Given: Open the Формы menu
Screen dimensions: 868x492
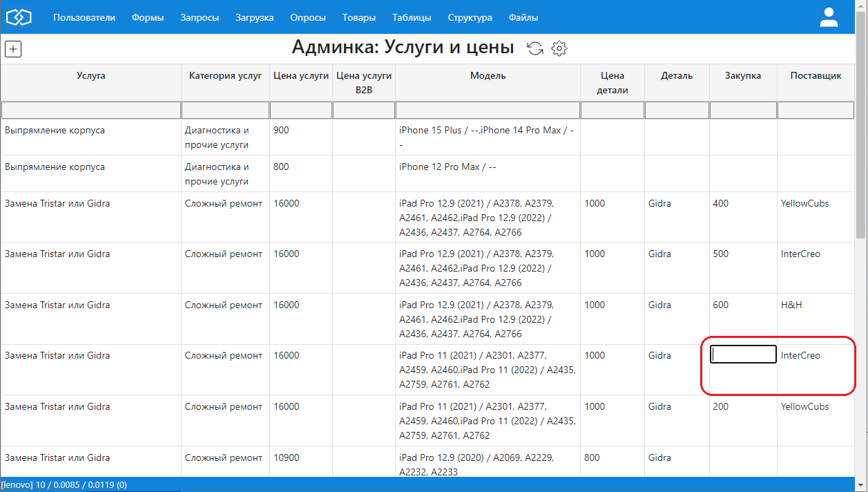Looking at the screenshot, I should (x=148, y=17).
